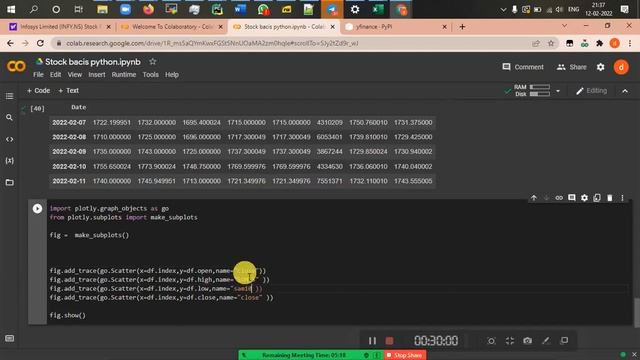Add a comment on the cell
Screen dimensions: 640x360
pos(571,198)
